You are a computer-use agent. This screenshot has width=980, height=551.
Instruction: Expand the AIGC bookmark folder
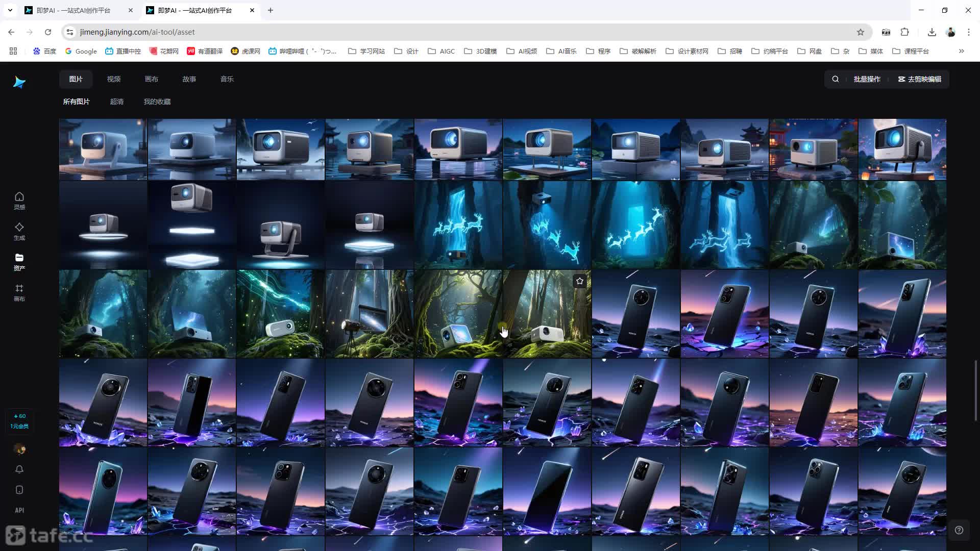coord(442,51)
